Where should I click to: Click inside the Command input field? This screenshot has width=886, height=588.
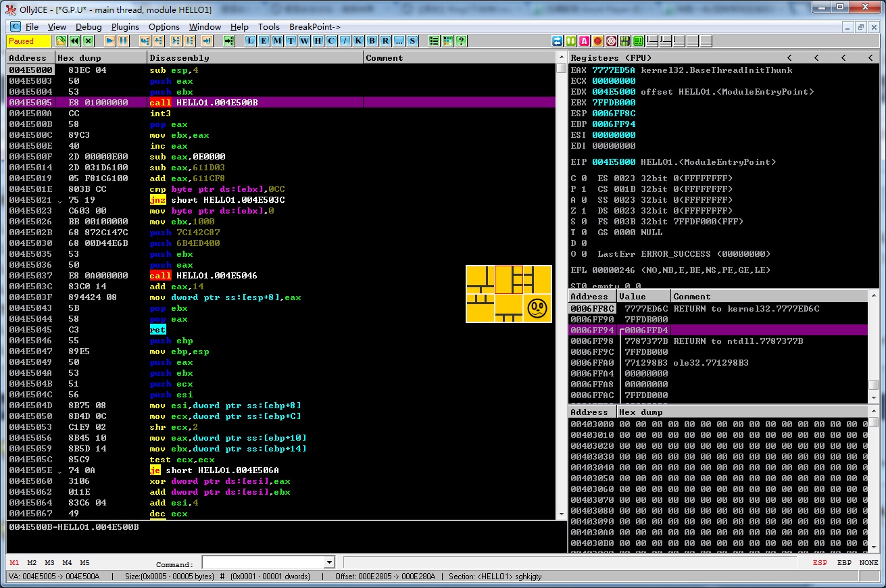coord(263,562)
